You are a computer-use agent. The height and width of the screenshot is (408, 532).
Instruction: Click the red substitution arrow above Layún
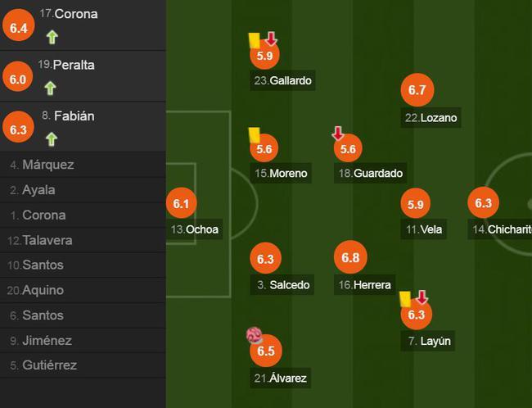click(x=422, y=297)
